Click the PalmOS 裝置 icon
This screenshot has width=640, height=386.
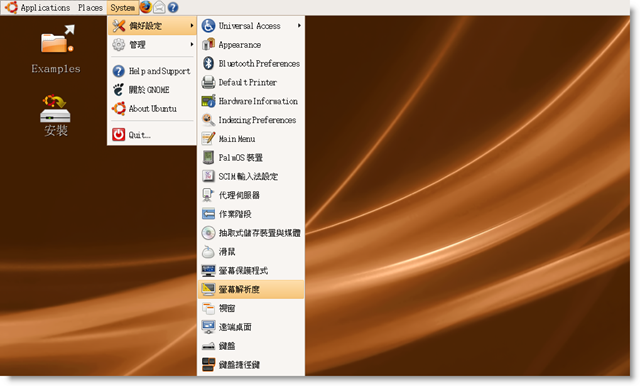point(208,157)
